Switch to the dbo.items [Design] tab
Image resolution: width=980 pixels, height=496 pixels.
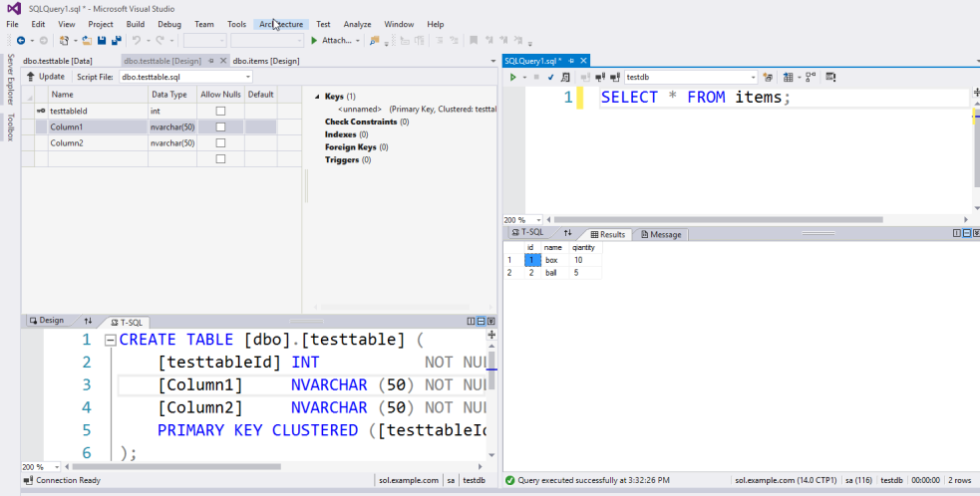click(x=266, y=61)
